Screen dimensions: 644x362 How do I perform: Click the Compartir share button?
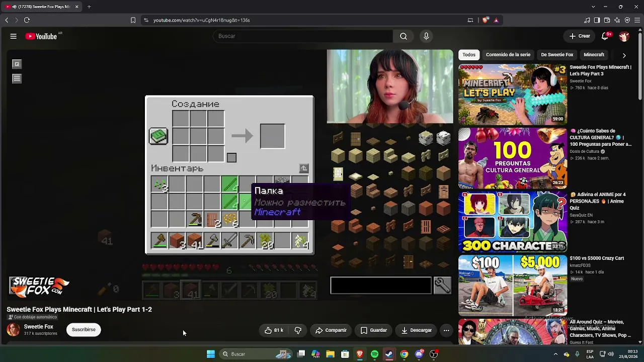331,330
